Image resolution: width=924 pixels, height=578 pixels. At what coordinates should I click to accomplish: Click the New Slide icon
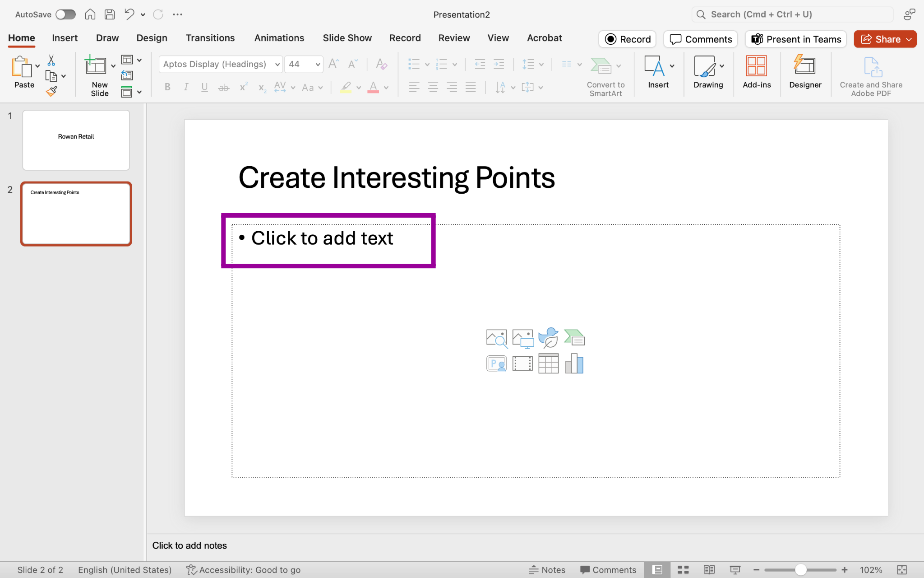tap(96, 66)
